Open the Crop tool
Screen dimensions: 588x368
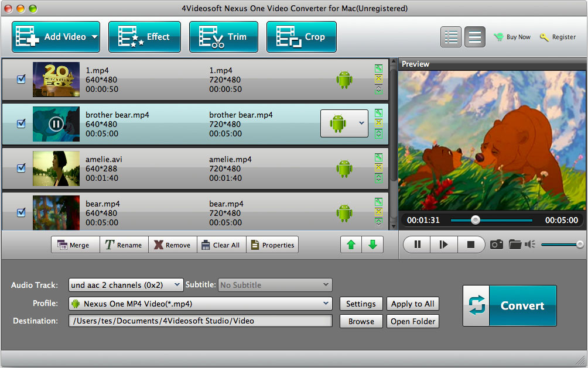[301, 37]
